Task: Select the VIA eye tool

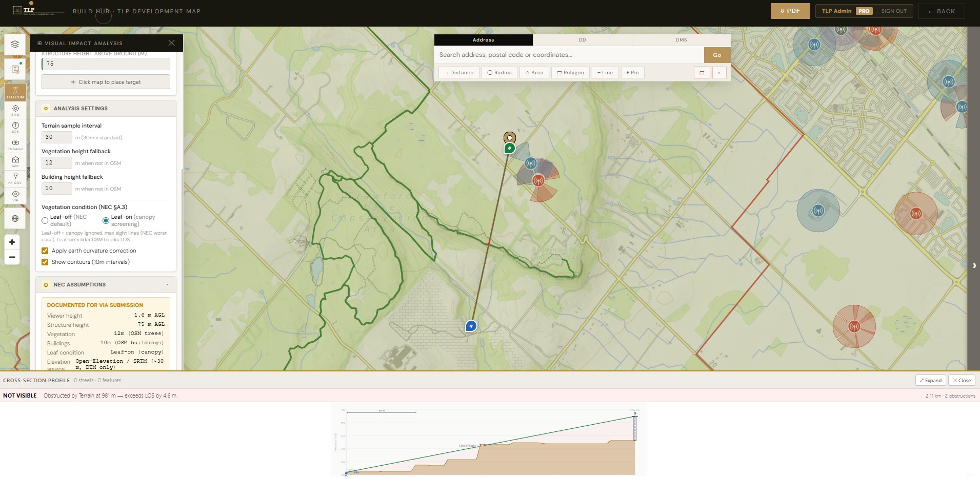Action: point(15,196)
